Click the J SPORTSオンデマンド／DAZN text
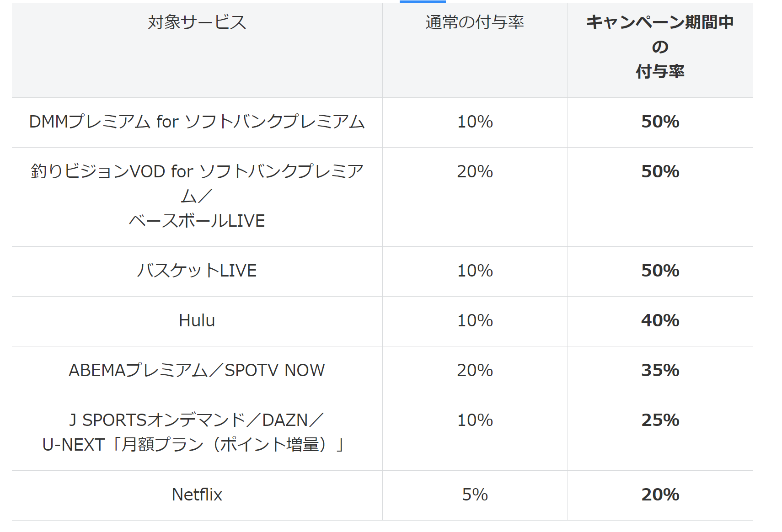Screen dimensions: 782x532 point(197,420)
